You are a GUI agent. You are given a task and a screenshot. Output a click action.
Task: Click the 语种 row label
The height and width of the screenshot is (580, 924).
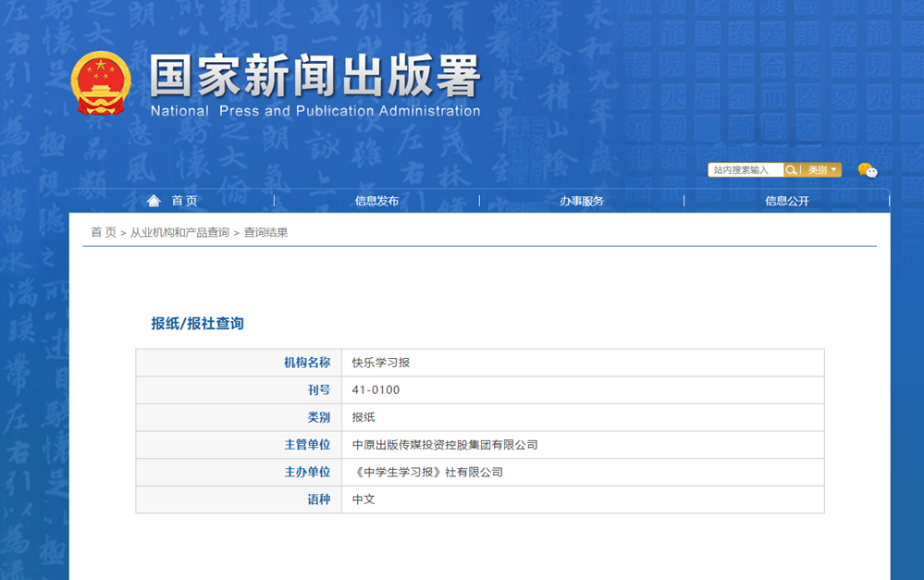[319, 500]
